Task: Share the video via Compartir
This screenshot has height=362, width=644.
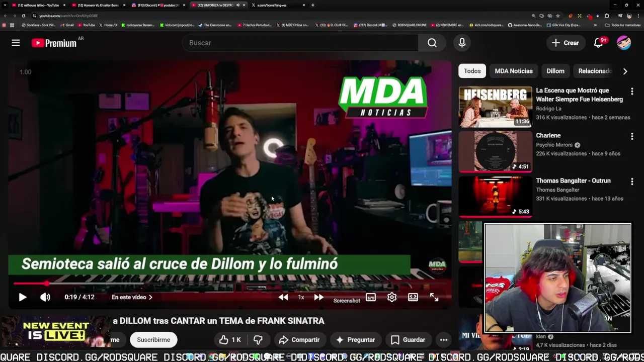Action: click(299, 340)
